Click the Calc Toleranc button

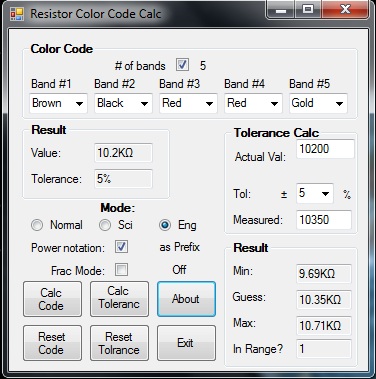(x=119, y=299)
